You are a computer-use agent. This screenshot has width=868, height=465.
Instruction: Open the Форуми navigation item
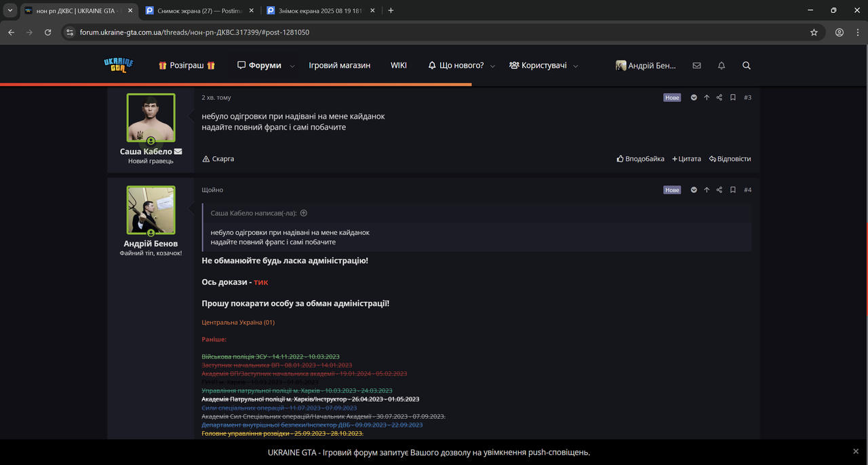260,65
